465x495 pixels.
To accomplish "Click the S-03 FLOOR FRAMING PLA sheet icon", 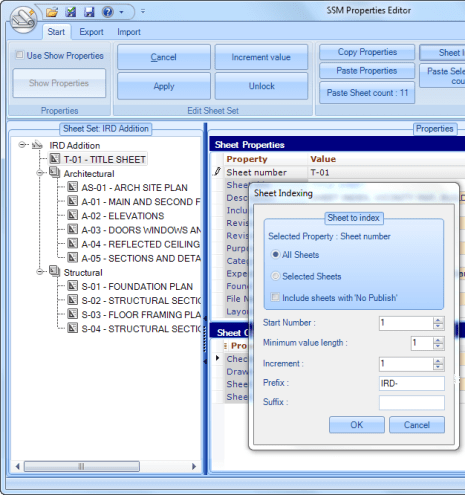I will point(72,314).
